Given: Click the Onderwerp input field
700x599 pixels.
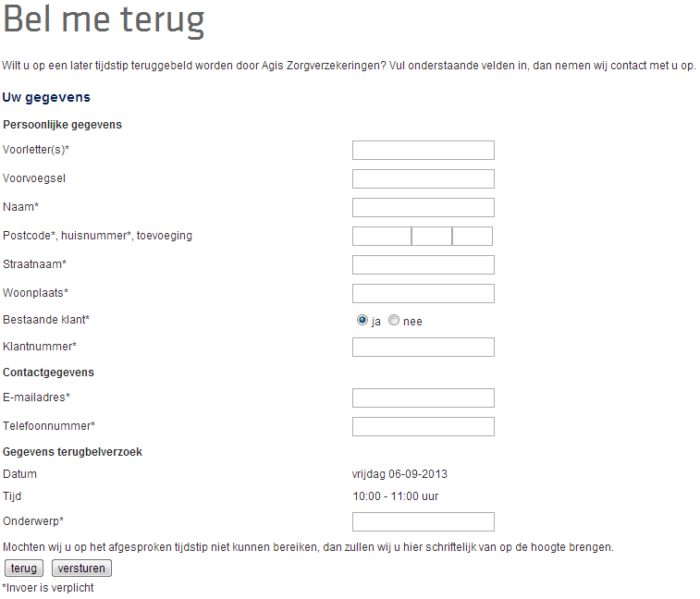Looking at the screenshot, I should coord(424,522).
